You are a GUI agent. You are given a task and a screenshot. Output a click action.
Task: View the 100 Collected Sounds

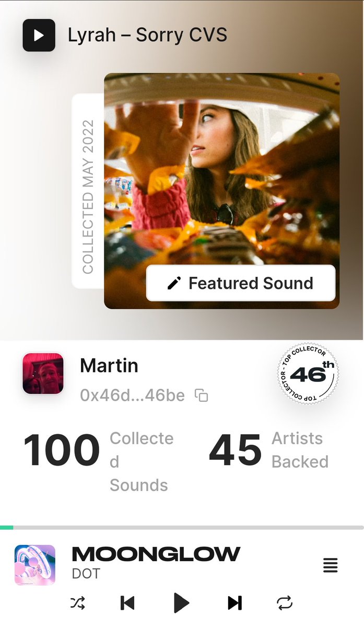(x=98, y=462)
